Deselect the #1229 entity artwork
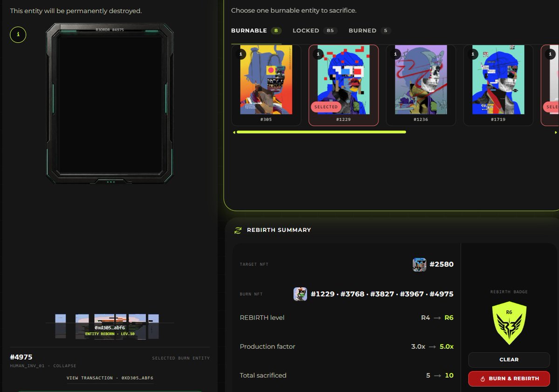The image size is (559, 392). (x=343, y=80)
